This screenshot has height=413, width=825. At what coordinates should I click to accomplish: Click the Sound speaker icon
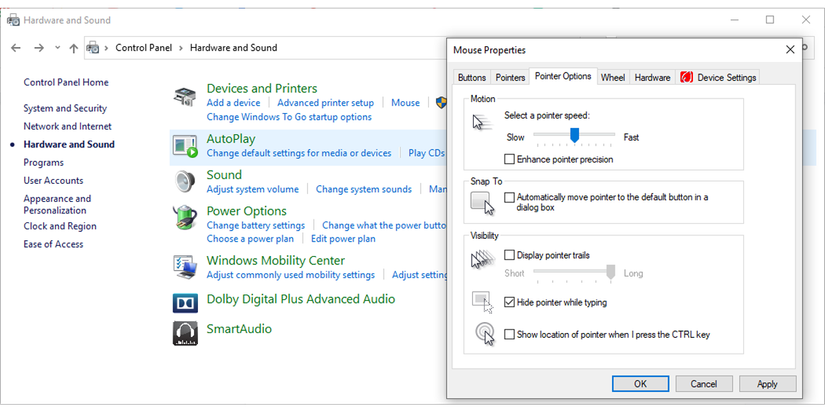pos(185,182)
